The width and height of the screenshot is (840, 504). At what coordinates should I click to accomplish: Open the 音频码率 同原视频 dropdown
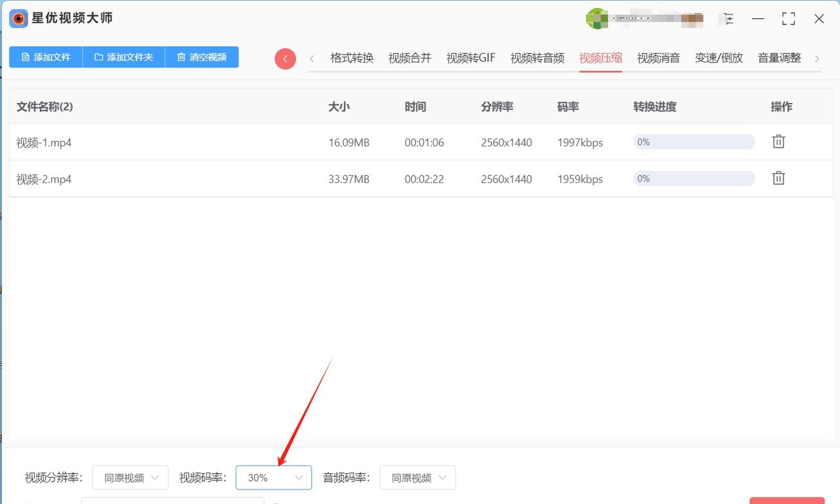pyautogui.click(x=417, y=478)
